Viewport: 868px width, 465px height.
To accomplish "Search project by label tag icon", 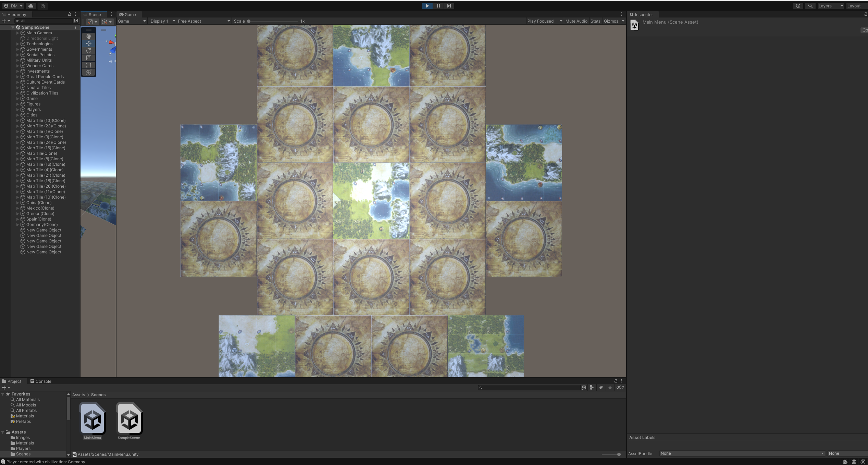I will tap(601, 388).
